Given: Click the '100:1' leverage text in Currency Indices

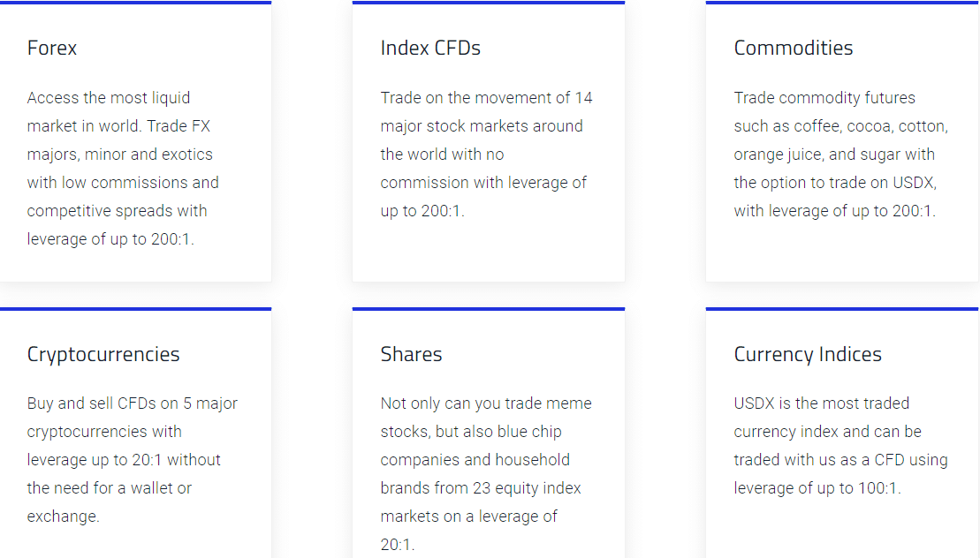Looking at the screenshot, I should tap(878, 489).
